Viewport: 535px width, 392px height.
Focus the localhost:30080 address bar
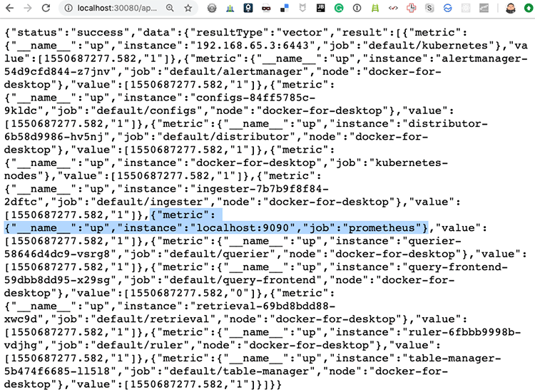click(x=117, y=8)
